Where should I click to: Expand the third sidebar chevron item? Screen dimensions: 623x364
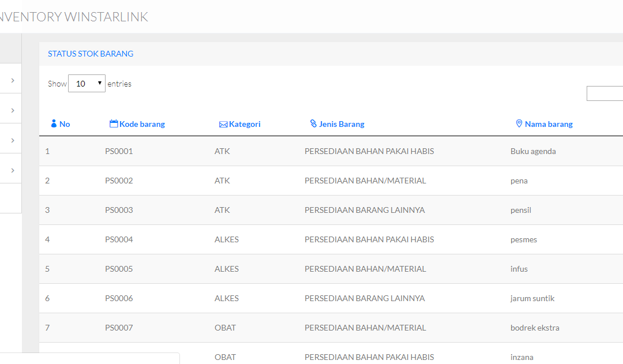(x=13, y=140)
